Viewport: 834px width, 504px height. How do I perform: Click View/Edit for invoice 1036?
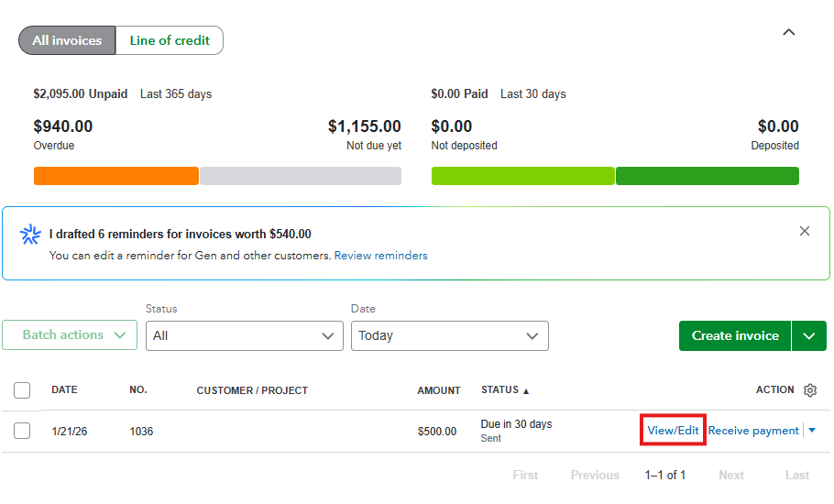pyautogui.click(x=673, y=431)
